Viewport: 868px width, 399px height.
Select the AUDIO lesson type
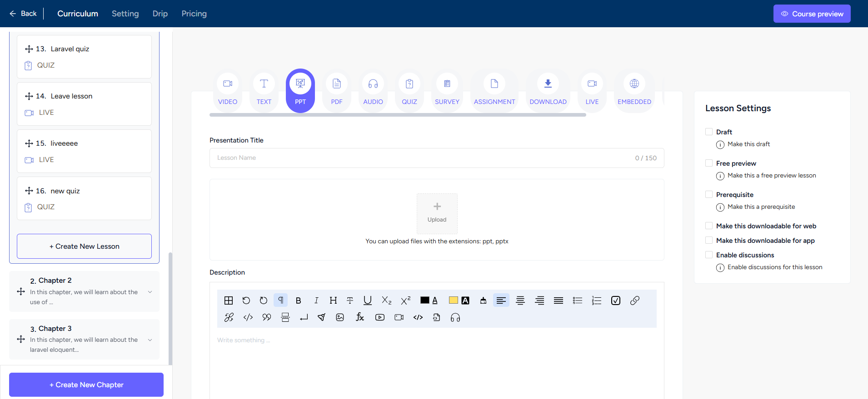click(x=373, y=90)
